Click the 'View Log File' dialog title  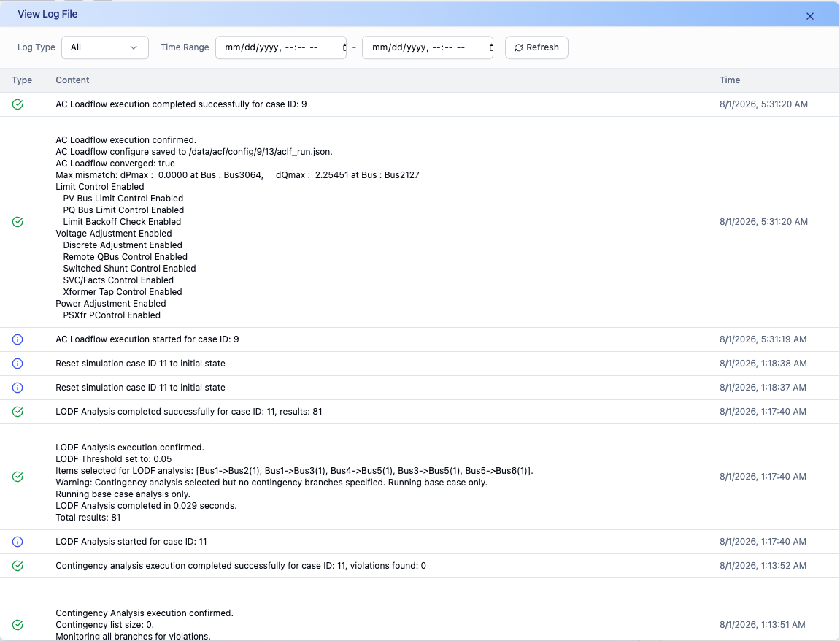(x=47, y=15)
